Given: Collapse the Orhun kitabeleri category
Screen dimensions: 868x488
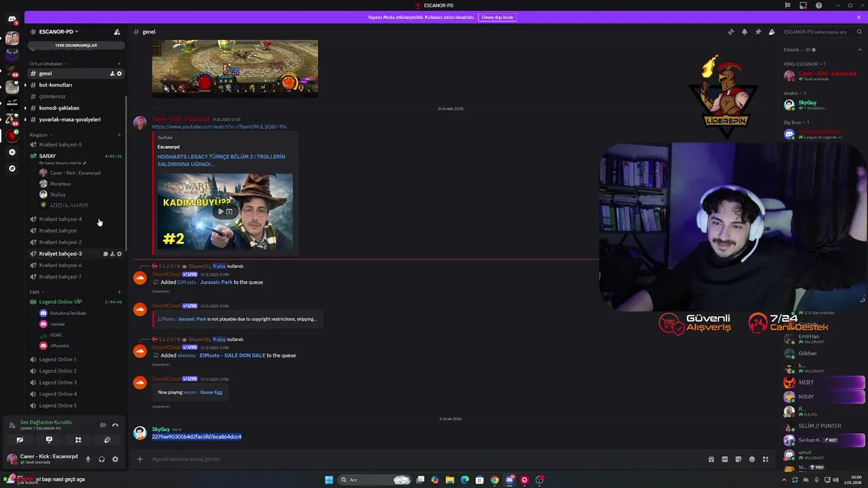Looking at the screenshot, I should [47, 64].
